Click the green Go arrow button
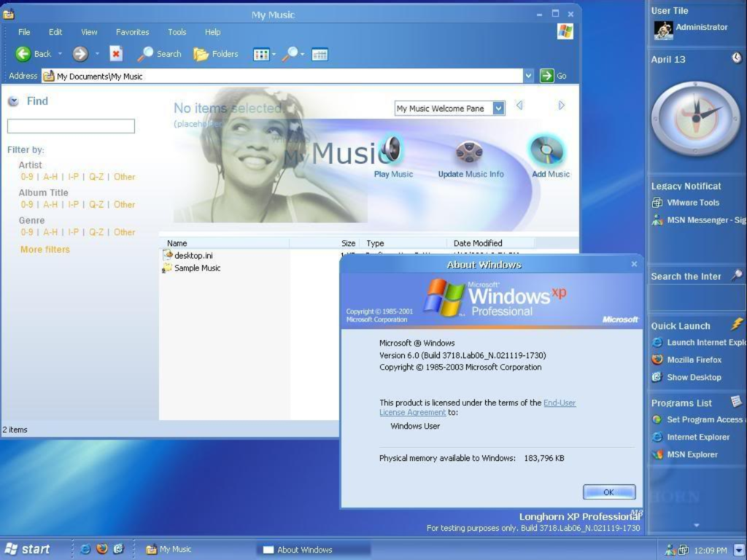Viewport: 747px width, 560px height. tap(547, 76)
